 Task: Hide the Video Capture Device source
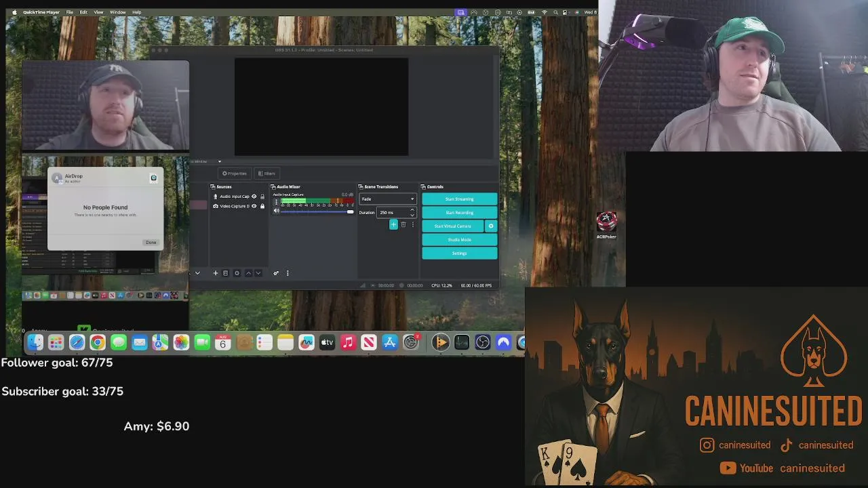click(x=254, y=206)
